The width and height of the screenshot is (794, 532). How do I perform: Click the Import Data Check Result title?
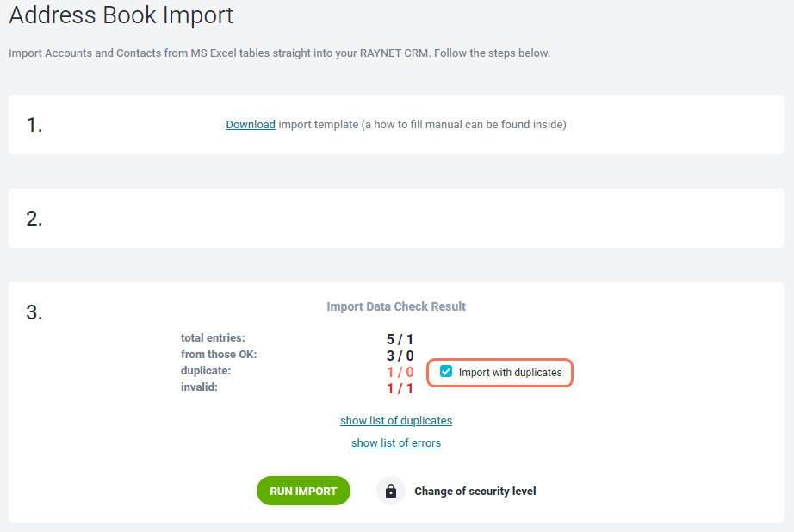click(396, 306)
